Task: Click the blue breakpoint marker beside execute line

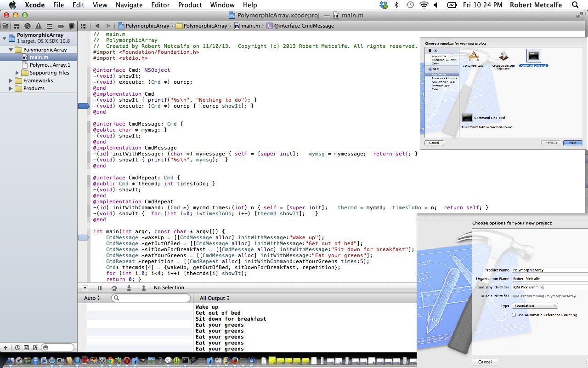Action: [84, 106]
